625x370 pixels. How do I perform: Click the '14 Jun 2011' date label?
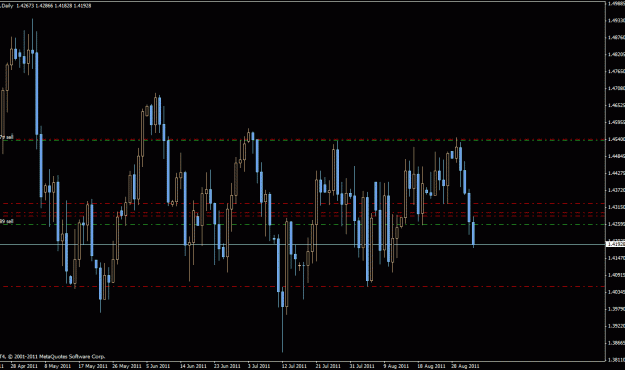click(x=193, y=366)
